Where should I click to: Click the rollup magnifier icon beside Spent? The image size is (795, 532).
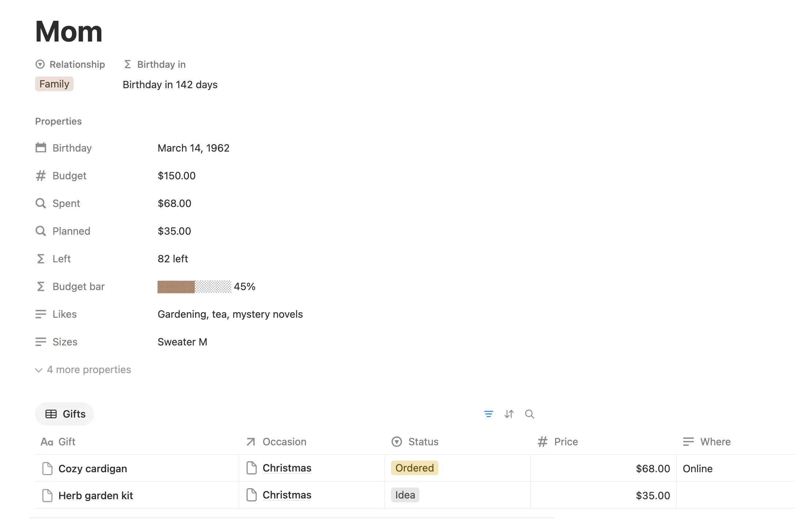coord(41,203)
